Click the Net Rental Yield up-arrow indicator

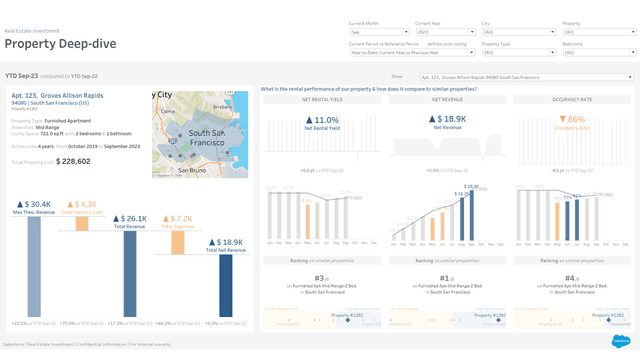tap(309, 120)
